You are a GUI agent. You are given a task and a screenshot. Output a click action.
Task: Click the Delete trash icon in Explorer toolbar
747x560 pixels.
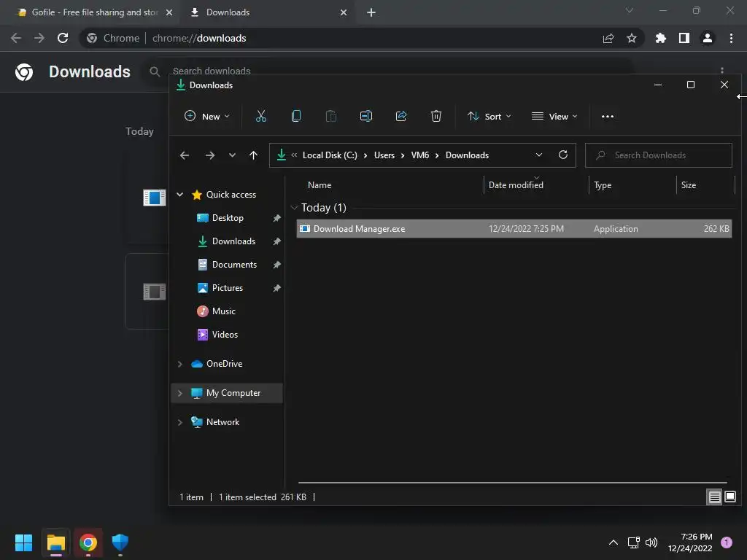pos(436,116)
